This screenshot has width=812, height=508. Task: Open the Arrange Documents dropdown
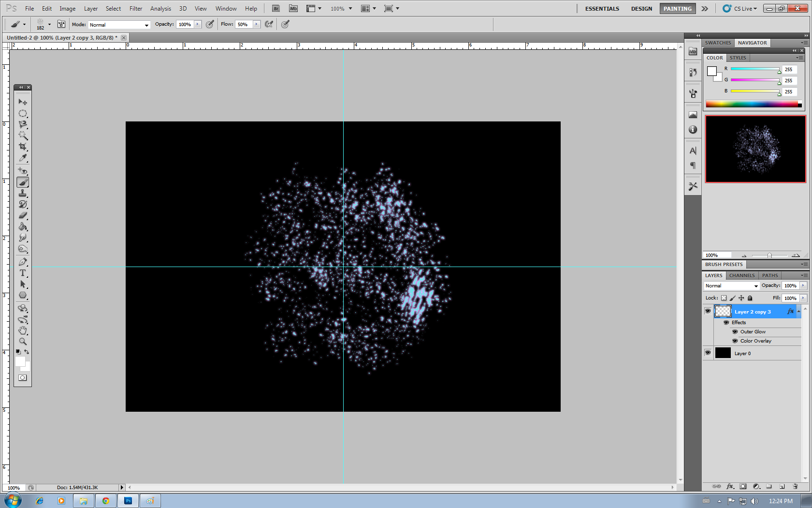pos(369,9)
